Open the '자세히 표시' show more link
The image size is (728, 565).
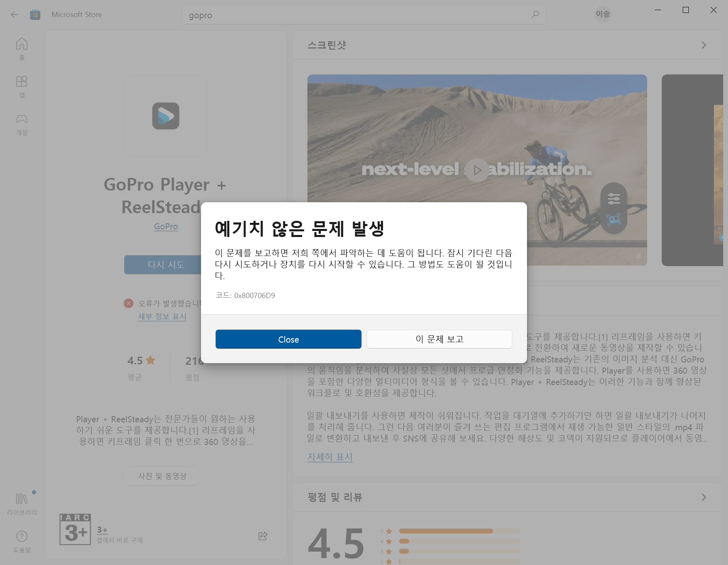coord(330,457)
